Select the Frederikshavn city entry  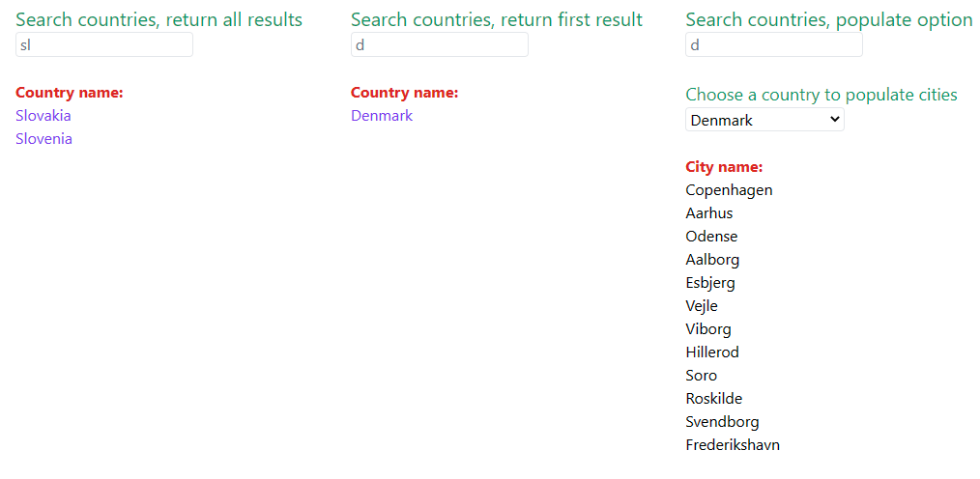coord(733,445)
